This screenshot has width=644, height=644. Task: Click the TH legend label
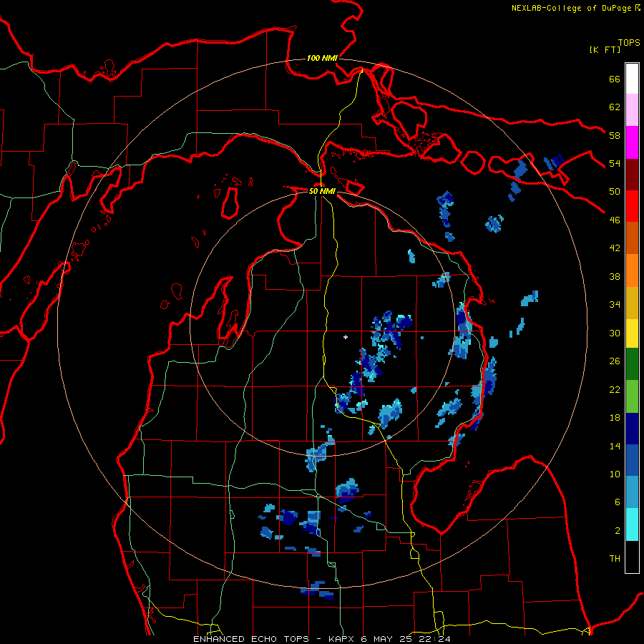pyautogui.click(x=615, y=559)
